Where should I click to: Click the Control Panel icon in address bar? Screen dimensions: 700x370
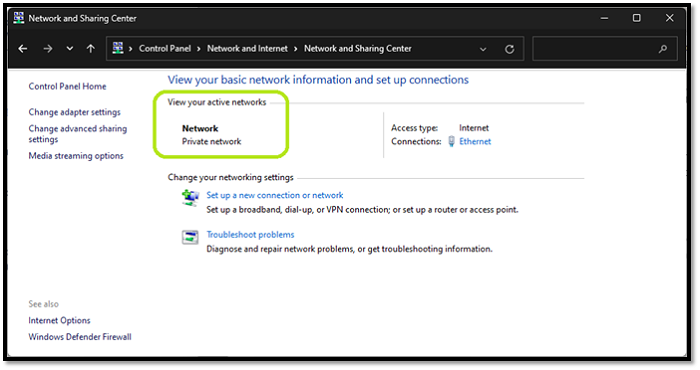118,48
